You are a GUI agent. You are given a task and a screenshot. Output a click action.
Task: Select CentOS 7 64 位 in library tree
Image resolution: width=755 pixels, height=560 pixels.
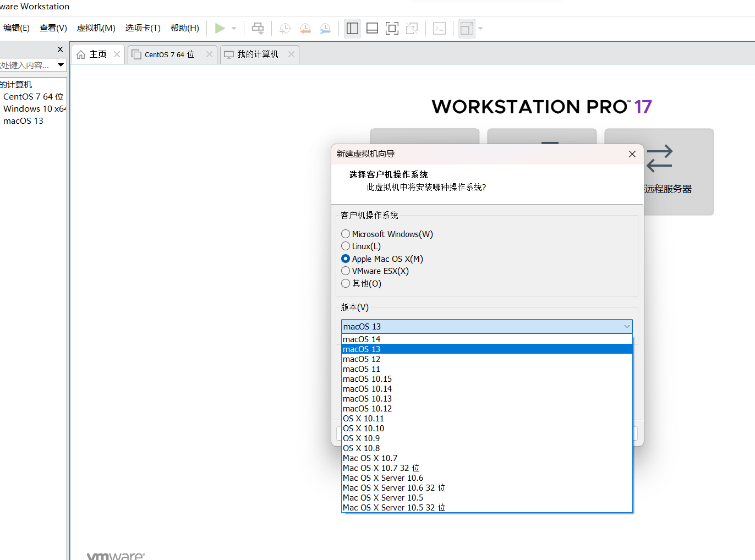pos(34,97)
